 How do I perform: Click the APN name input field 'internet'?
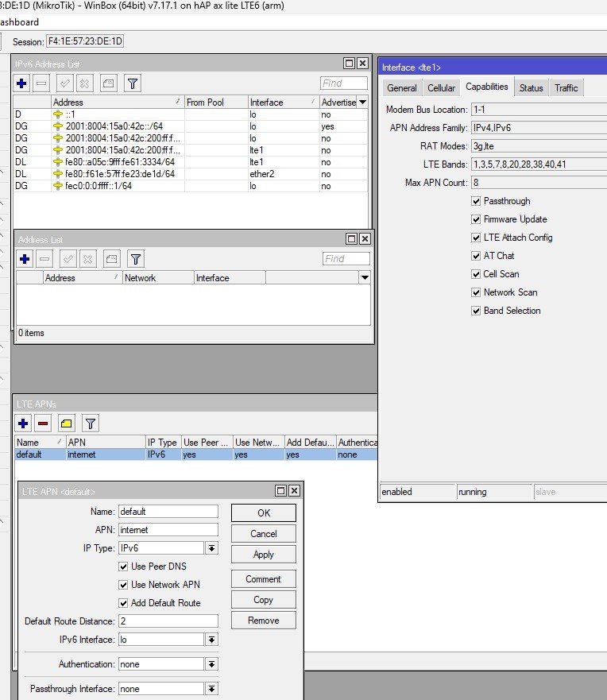168,530
